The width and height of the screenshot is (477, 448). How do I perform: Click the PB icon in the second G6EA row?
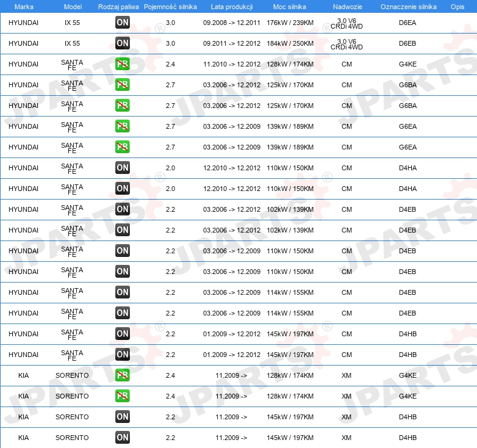tap(123, 146)
